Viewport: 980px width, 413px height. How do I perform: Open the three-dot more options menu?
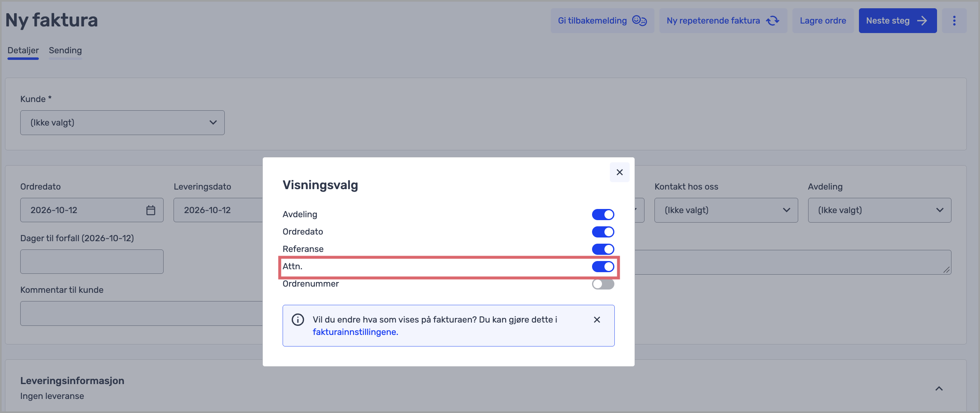[x=954, y=21]
